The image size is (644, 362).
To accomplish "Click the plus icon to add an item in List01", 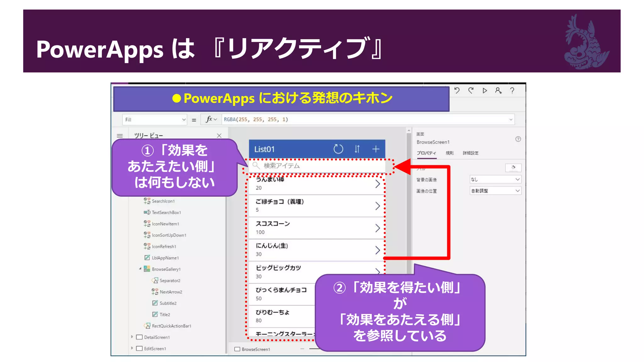I will (376, 149).
